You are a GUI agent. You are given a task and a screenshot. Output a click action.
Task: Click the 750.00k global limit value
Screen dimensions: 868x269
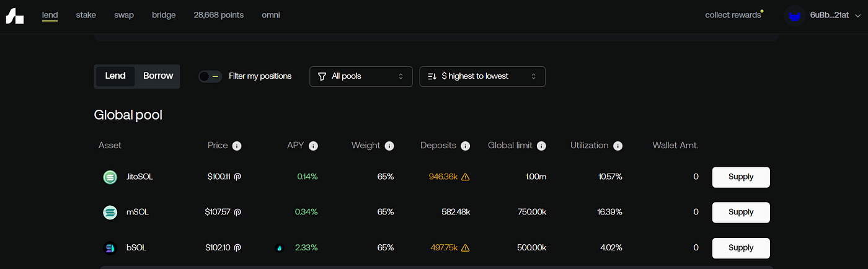click(x=531, y=212)
